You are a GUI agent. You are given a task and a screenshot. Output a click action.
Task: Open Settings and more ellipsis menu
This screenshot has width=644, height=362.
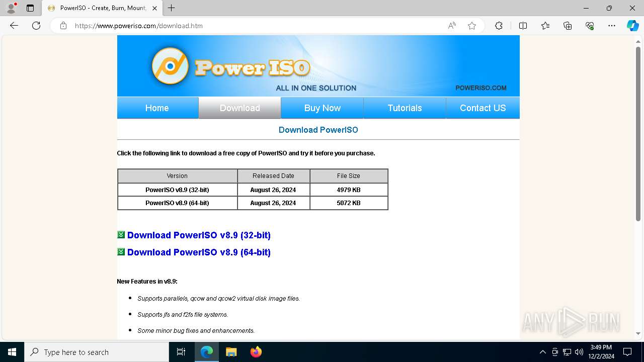click(612, 26)
